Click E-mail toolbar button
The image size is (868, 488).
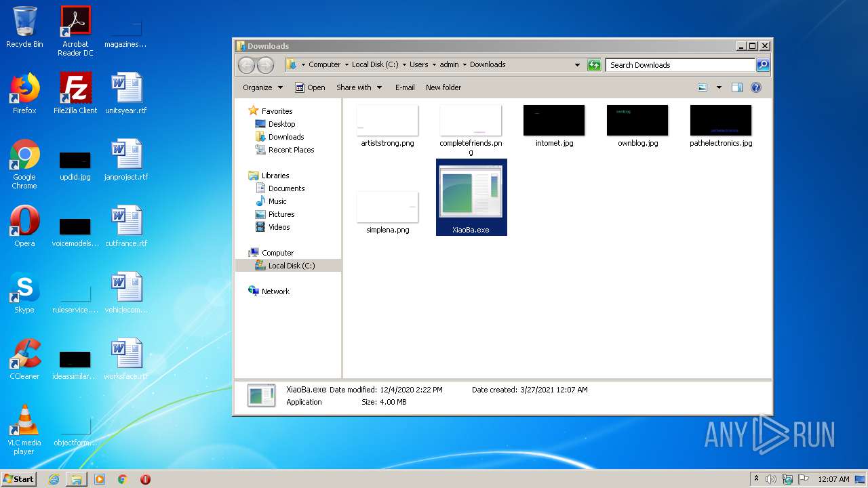pos(405,87)
